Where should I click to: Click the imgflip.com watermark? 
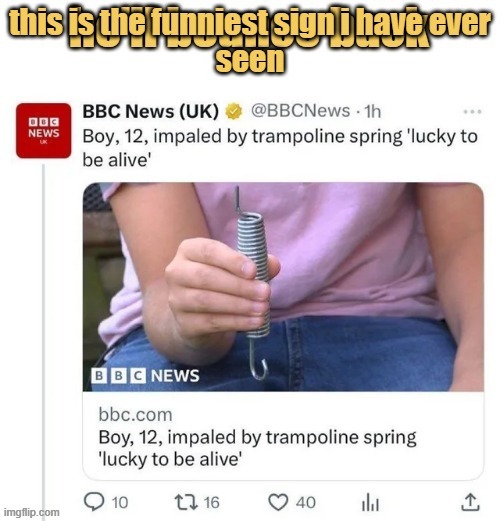(x=31, y=512)
